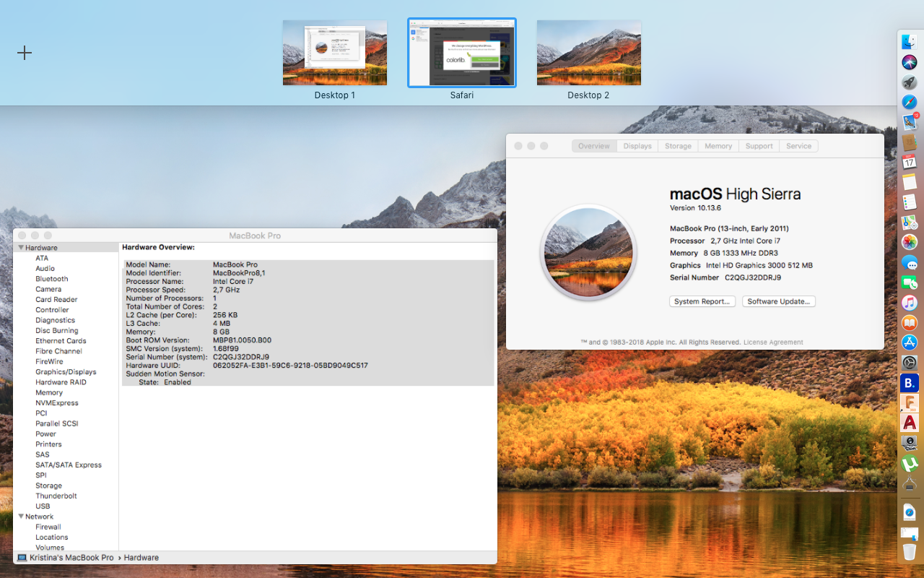
Task: Open Safari compass icon in Dock
Action: (910, 102)
